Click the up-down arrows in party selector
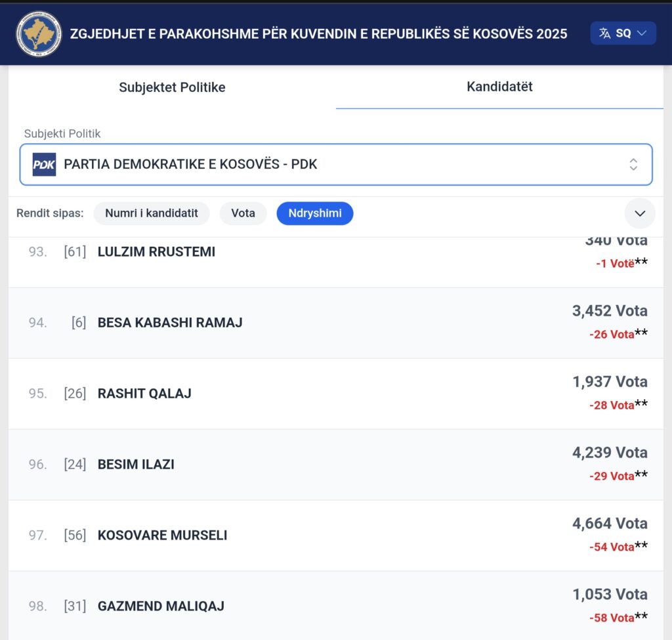This screenshot has width=672, height=640. tap(633, 164)
